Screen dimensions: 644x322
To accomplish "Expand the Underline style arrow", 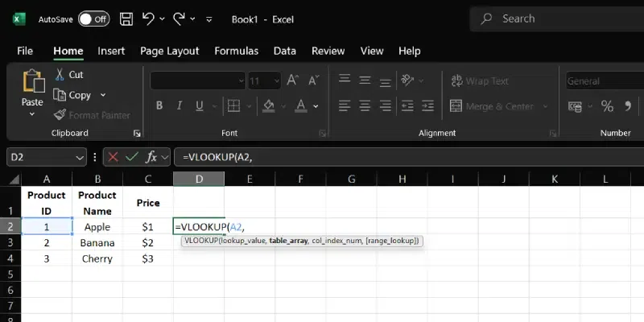I will [x=214, y=106].
